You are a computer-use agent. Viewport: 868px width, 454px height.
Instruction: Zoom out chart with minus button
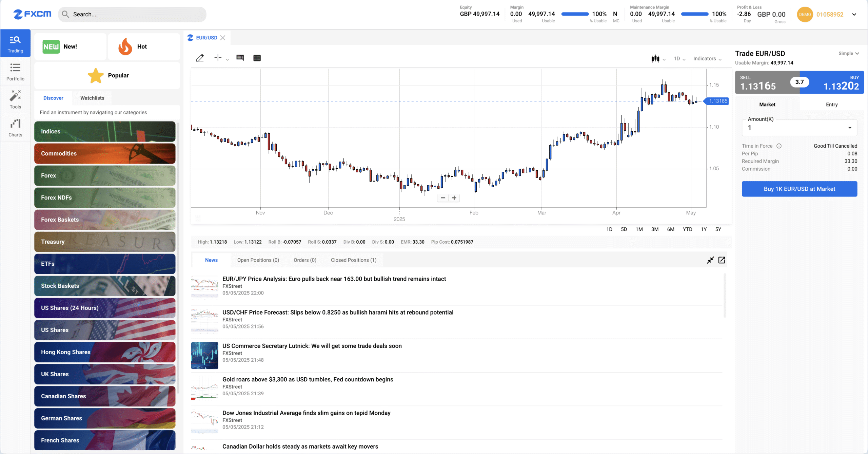(x=443, y=198)
